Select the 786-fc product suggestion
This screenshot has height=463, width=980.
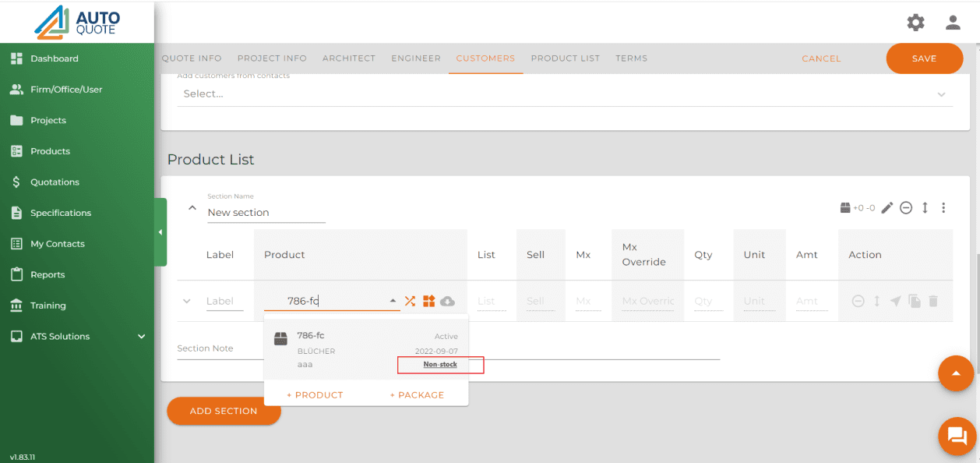pos(365,350)
